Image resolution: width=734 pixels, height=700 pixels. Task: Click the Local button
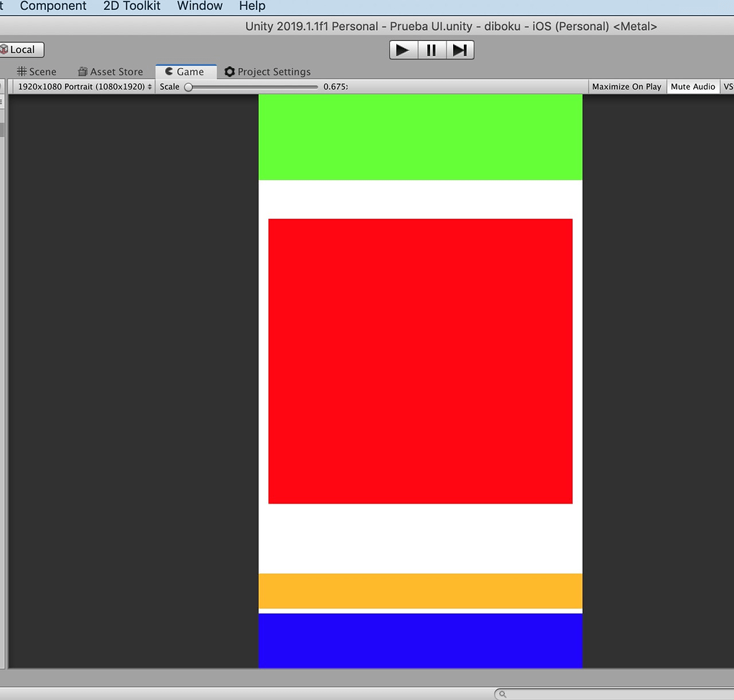(x=22, y=49)
